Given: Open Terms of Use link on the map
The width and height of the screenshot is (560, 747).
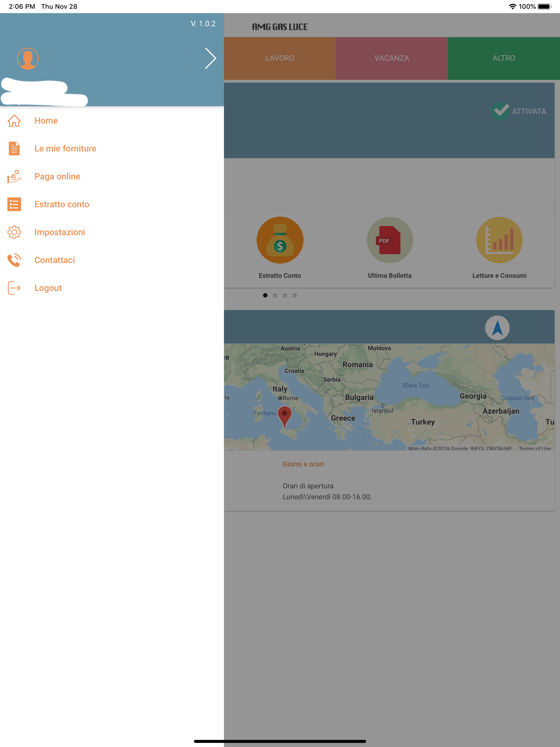Looking at the screenshot, I should (x=535, y=448).
